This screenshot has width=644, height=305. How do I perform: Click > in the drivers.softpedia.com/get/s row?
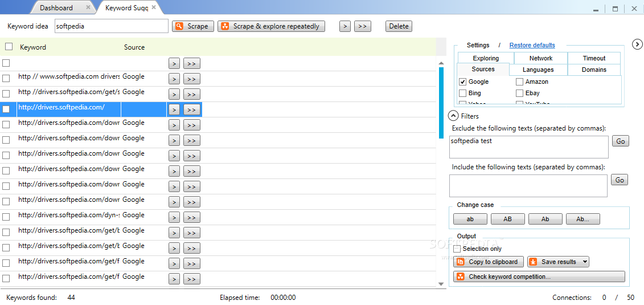click(174, 95)
